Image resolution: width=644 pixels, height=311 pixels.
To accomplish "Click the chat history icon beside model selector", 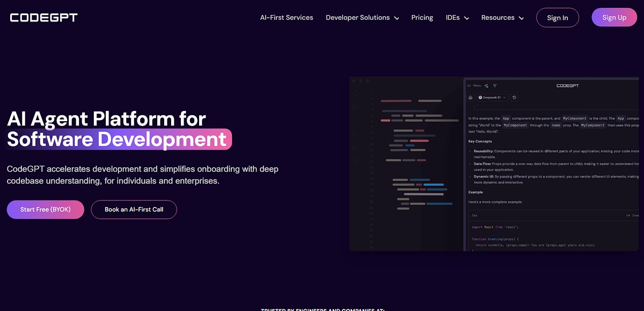I will [x=514, y=97].
